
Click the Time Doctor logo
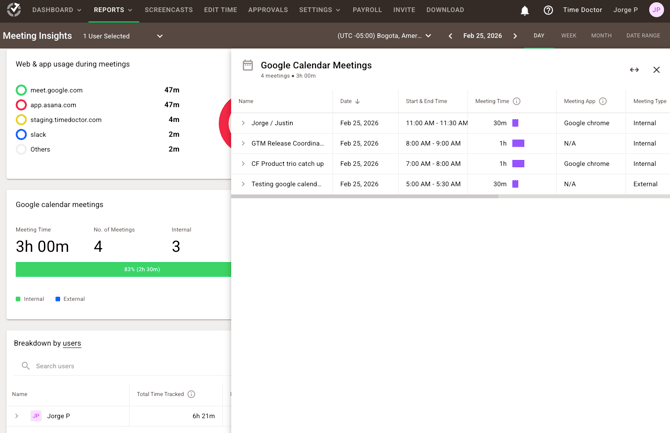coord(14,10)
